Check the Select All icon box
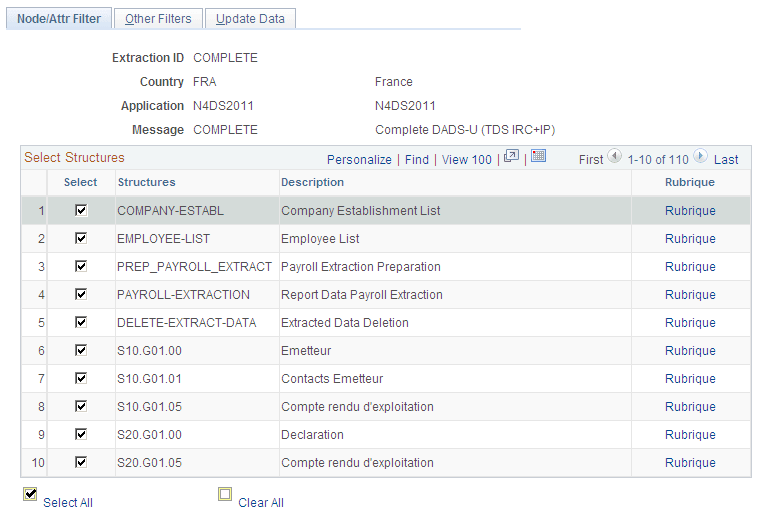 (30, 494)
